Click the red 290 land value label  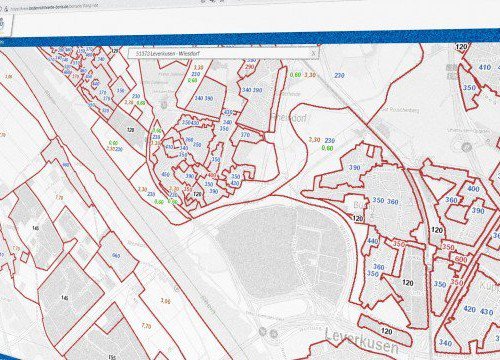click(249, 67)
